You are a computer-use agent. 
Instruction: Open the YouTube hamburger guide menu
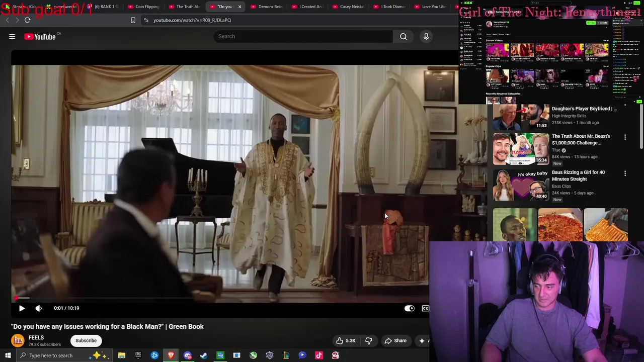tap(12, 36)
